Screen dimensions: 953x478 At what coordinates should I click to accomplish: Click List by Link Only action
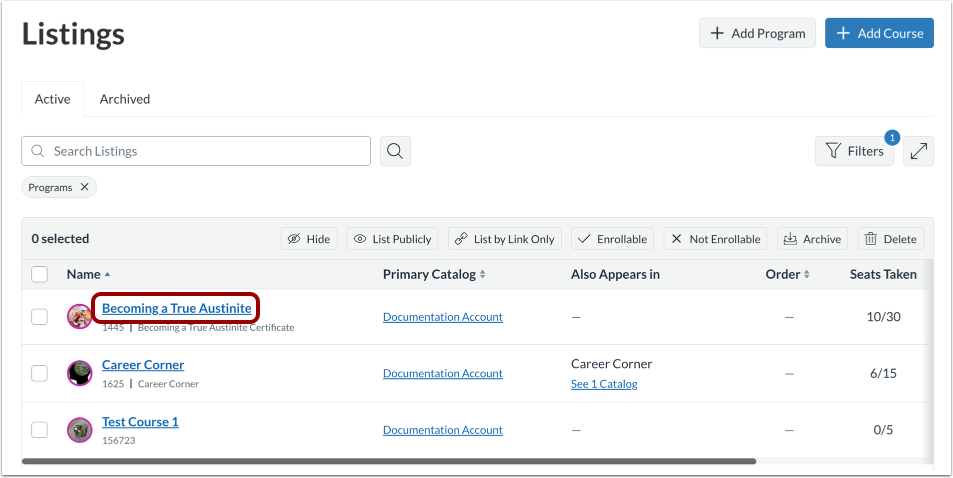[x=505, y=239]
